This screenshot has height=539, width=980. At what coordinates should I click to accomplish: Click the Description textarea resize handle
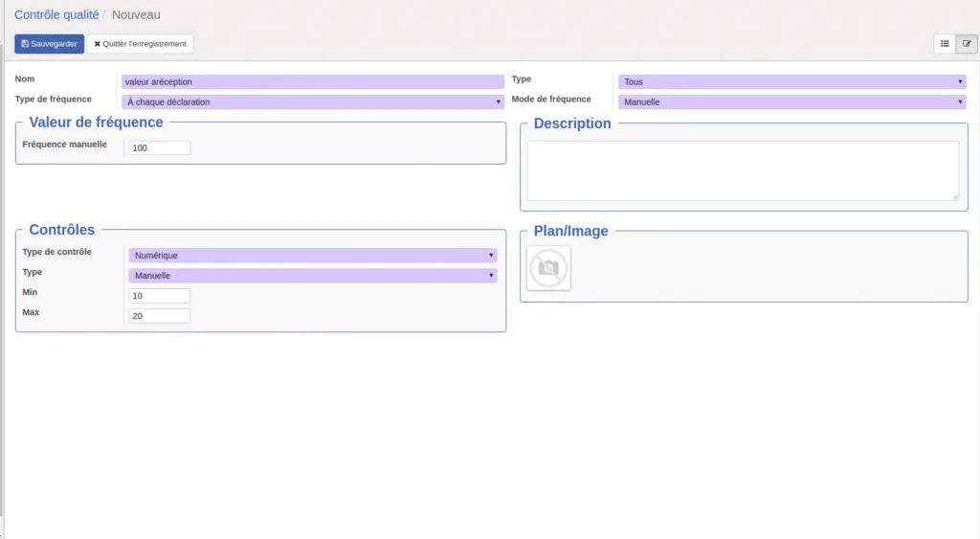tap(955, 197)
